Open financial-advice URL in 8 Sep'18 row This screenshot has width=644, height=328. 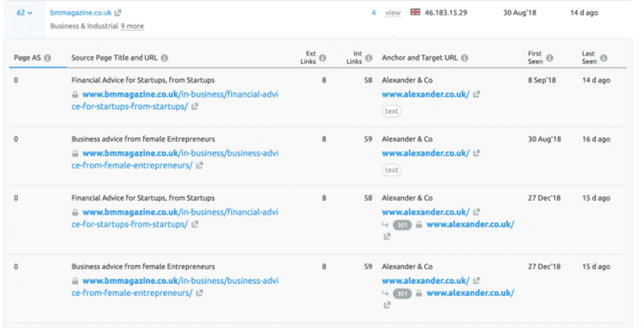pos(175,100)
